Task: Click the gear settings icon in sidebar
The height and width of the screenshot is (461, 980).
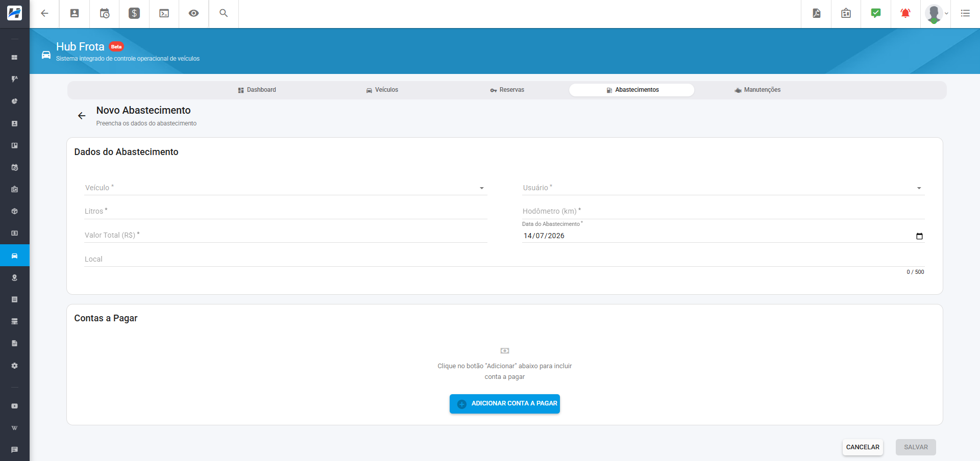Action: point(15,366)
